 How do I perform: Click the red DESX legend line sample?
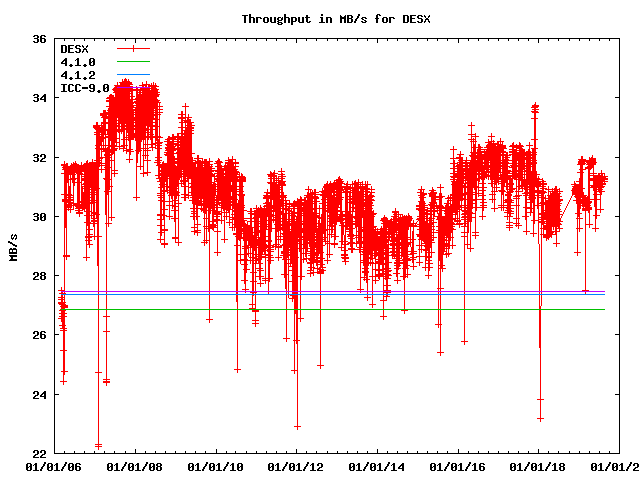click(x=133, y=48)
